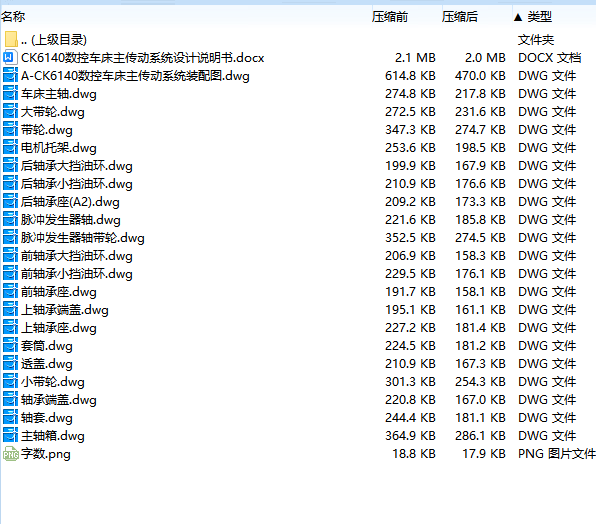Sort by the 名称 column header

point(13,17)
